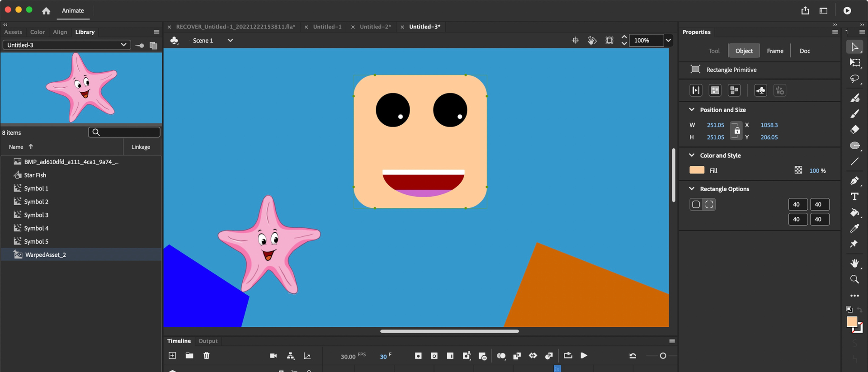868x372 pixels.
Task: Select the Fluid Brush tool
Action: [854, 98]
